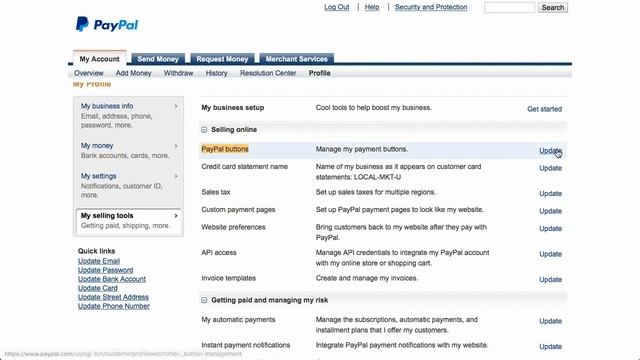This screenshot has width=640, height=360.
Task: Open Resolution Center submenu item
Action: [268, 73]
